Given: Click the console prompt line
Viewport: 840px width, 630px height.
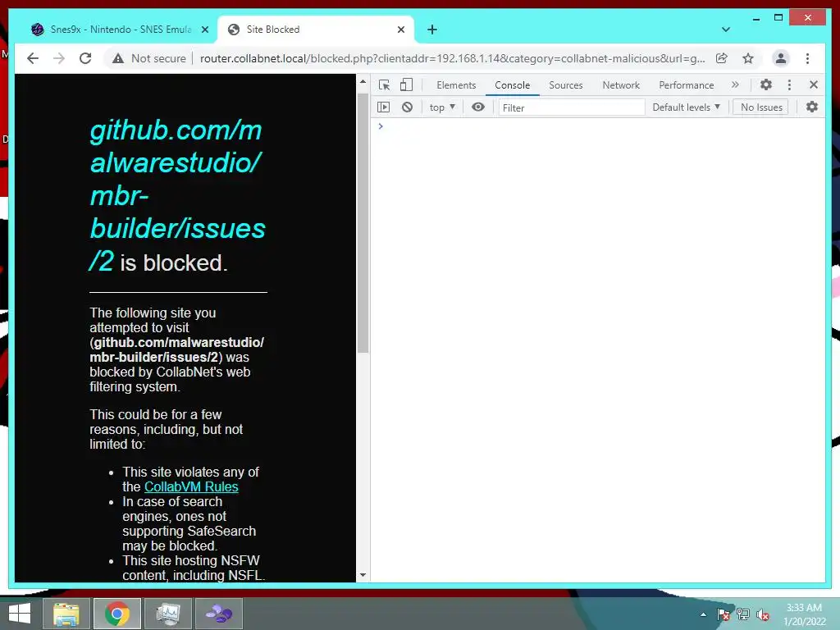Looking at the screenshot, I should [x=597, y=126].
